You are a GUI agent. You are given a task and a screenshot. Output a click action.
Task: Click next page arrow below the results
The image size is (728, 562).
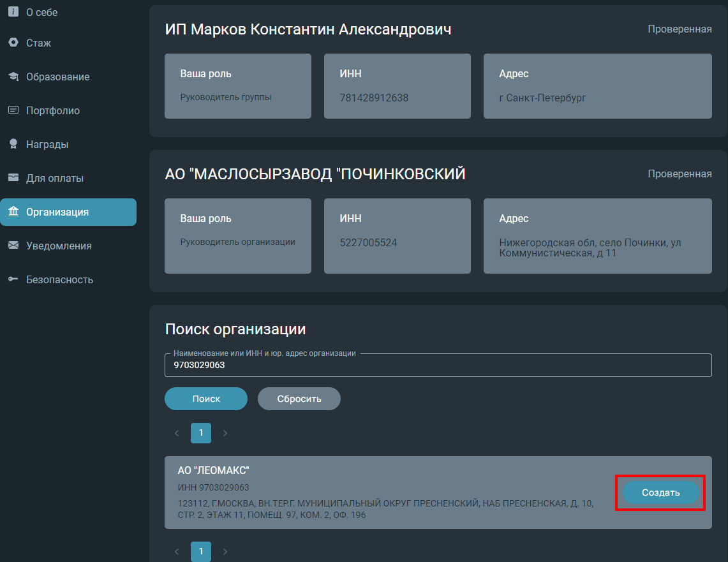225,551
